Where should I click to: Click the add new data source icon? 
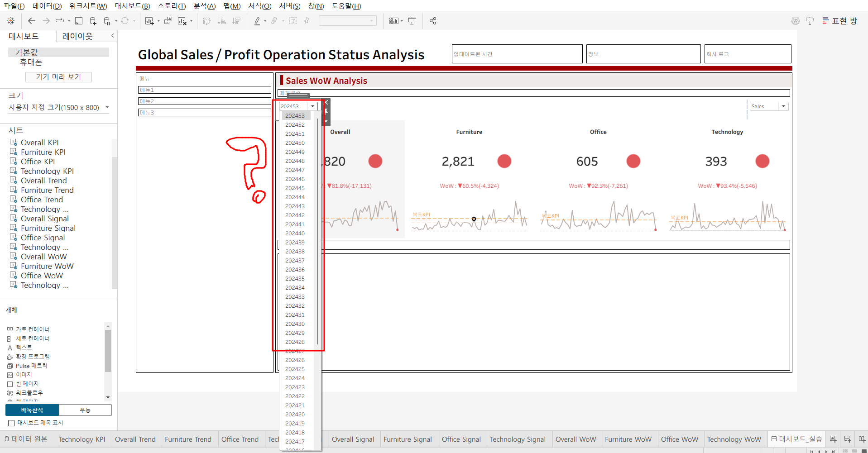click(x=93, y=21)
